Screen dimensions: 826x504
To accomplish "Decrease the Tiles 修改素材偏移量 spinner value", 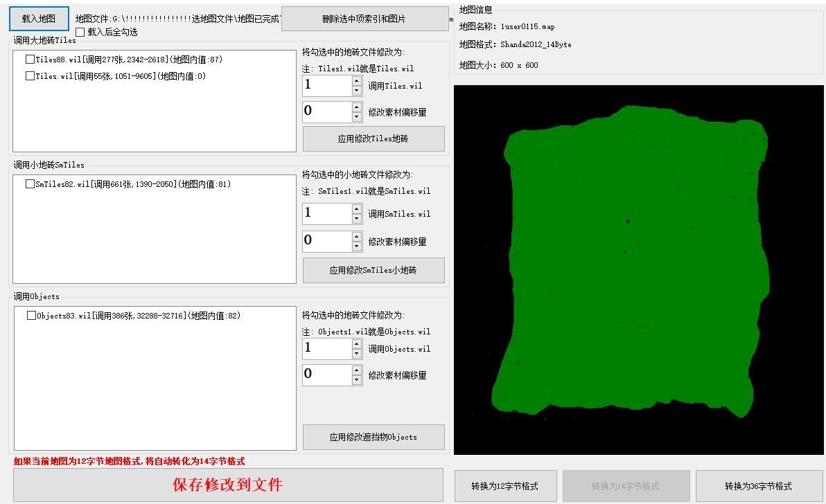I will point(357,116).
